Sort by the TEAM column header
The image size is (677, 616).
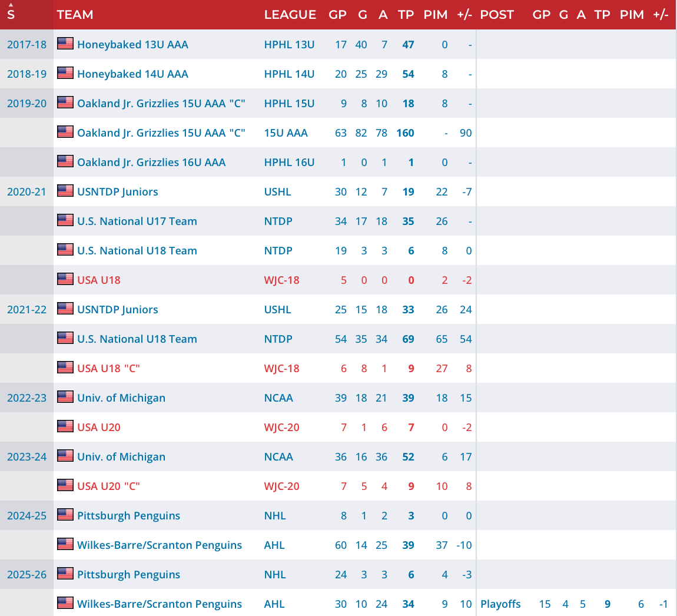point(75,15)
